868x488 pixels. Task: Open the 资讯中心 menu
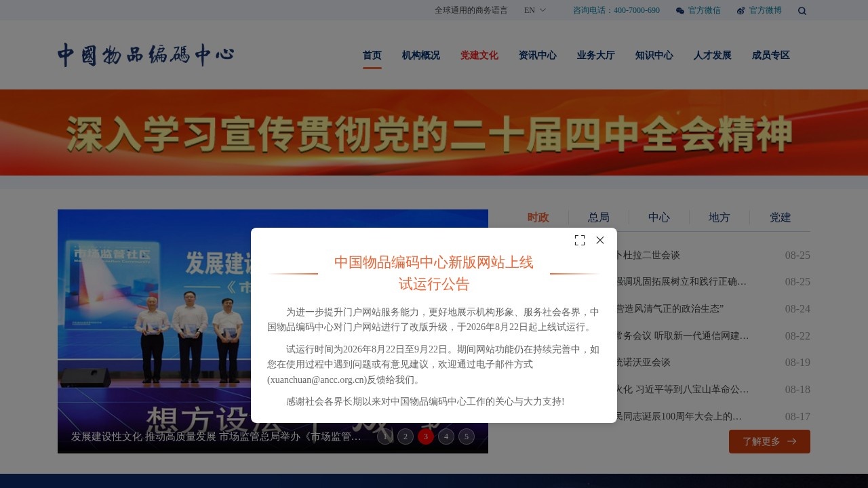pyautogui.click(x=538, y=56)
